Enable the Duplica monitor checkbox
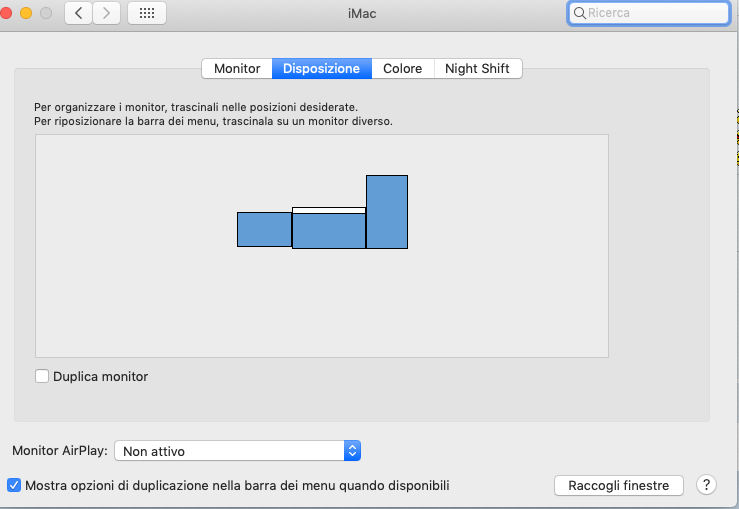 point(42,377)
